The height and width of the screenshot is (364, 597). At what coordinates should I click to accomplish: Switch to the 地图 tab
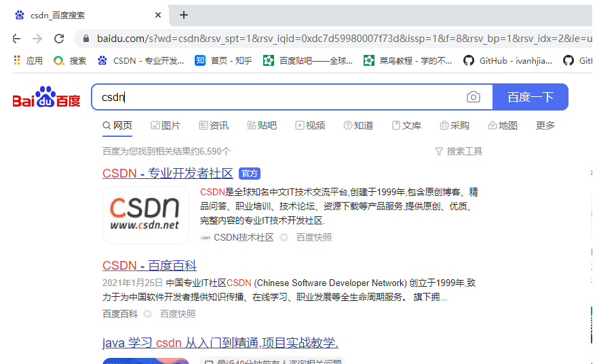(x=503, y=125)
